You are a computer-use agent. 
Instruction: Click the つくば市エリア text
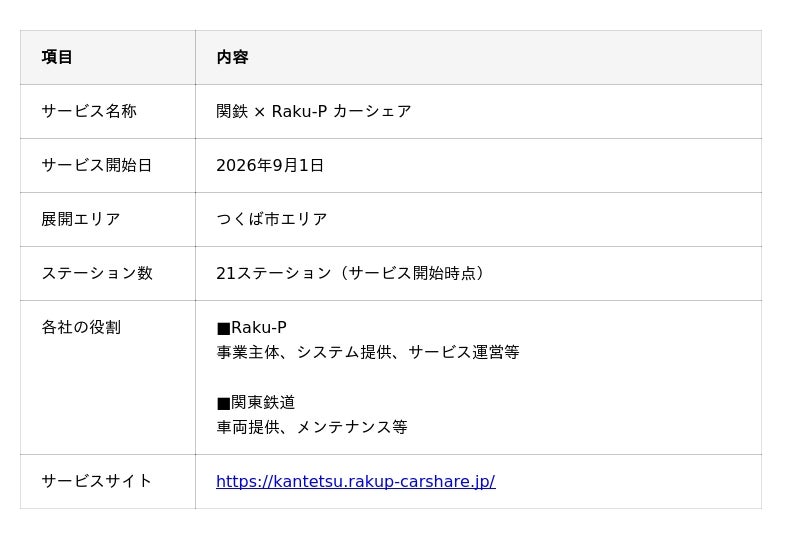pyautogui.click(x=271, y=219)
